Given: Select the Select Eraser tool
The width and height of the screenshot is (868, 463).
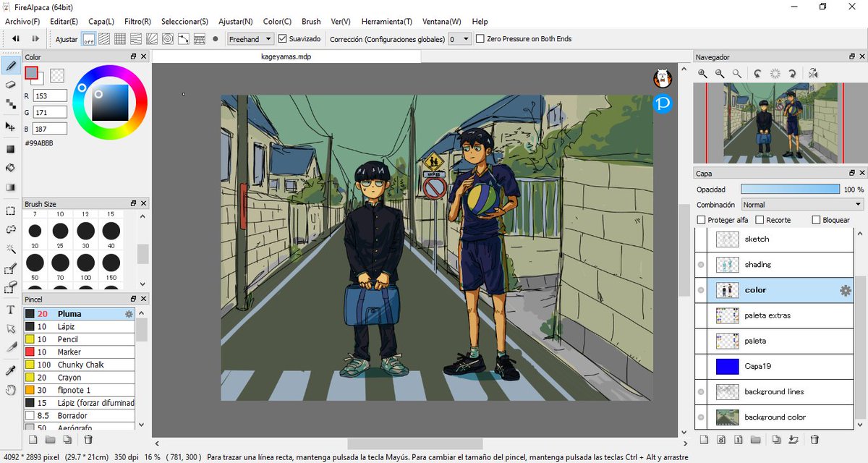Looking at the screenshot, I should 10,288.
